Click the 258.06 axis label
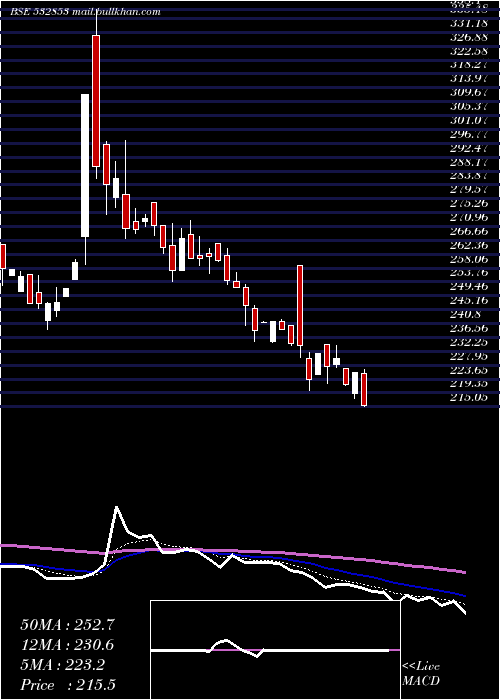This screenshot has width=500, height=700. pos(470,259)
